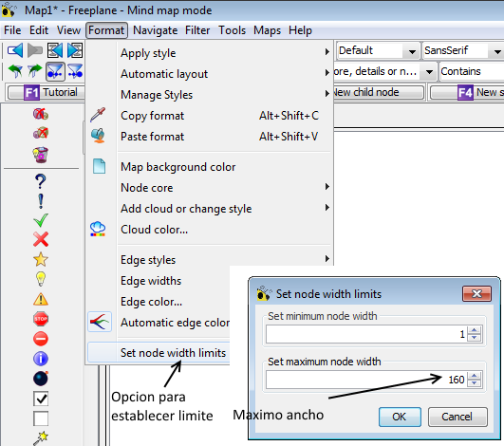Click the paint bucket Paste format icon
This screenshot has width=504, height=446.
[x=98, y=136]
